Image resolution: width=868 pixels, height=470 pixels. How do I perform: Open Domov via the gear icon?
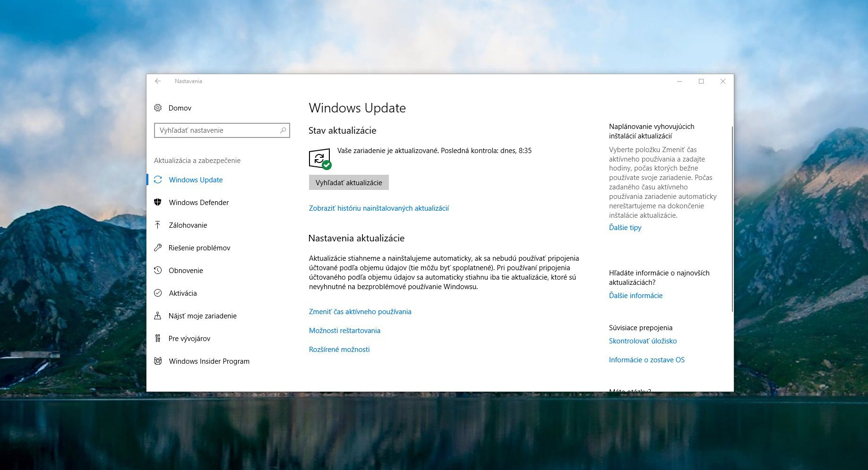point(158,108)
